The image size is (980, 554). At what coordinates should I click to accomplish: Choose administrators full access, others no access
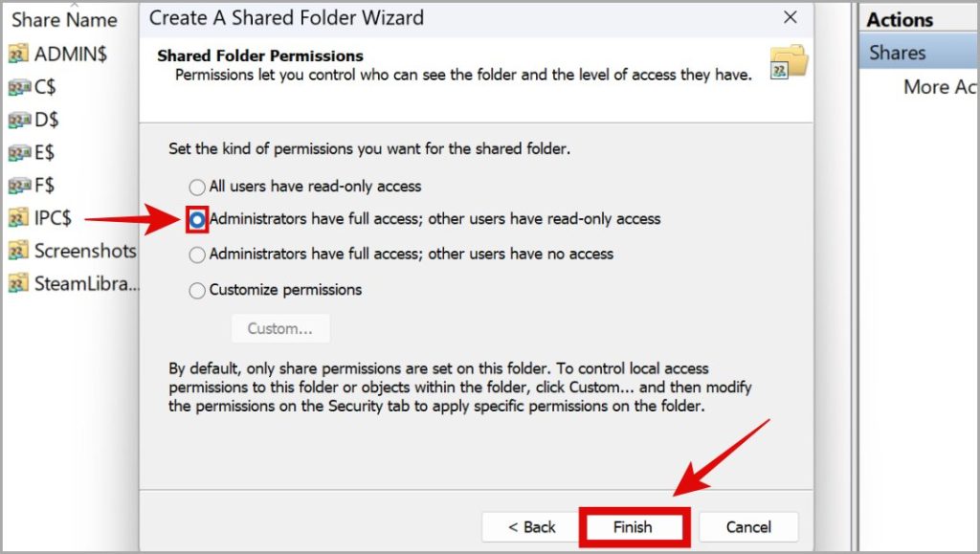point(197,255)
